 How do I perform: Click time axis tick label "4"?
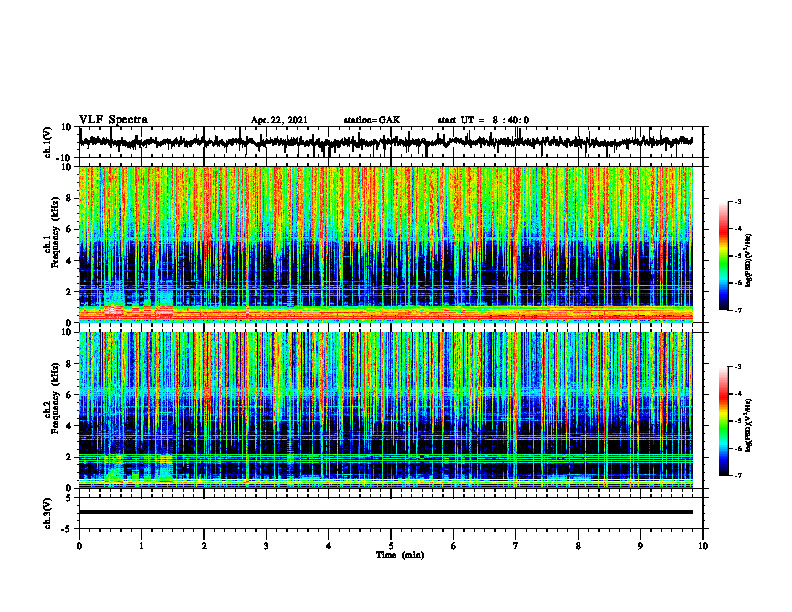pos(328,546)
